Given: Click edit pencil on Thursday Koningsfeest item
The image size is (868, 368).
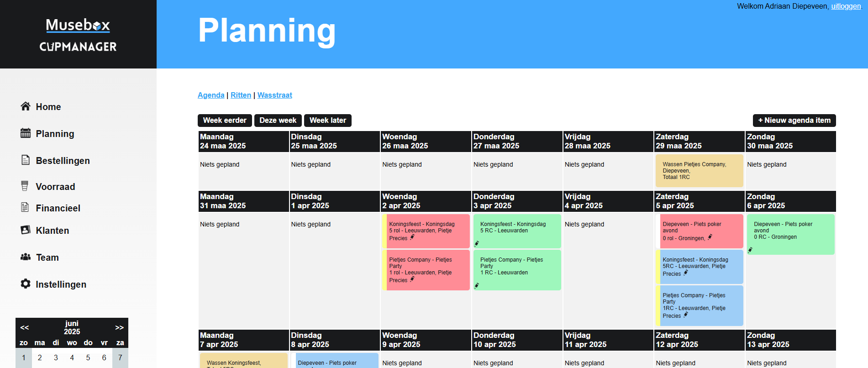Looking at the screenshot, I should tap(477, 243).
